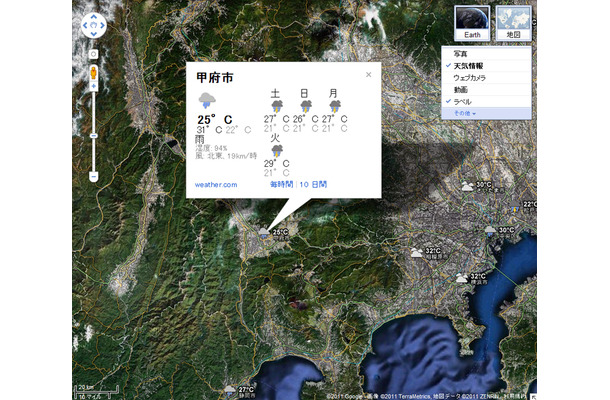
Task: Click the 風: 北東, 19km/時 wind text
Action: click(226, 156)
